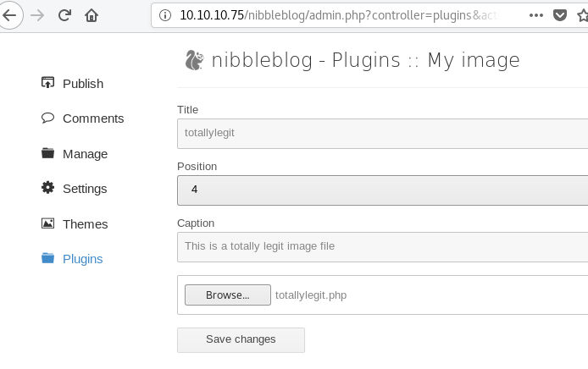
Task: Show site information icon in address bar
Action: (165, 15)
